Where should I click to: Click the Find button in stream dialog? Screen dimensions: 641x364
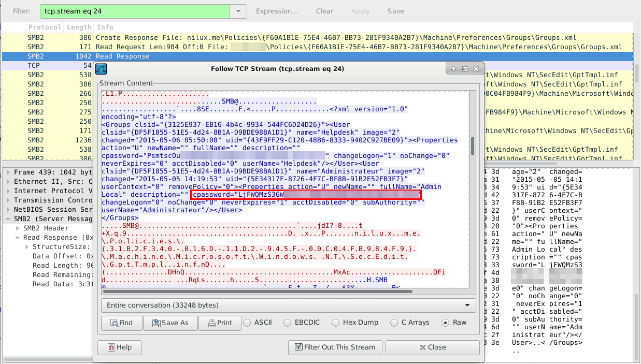[x=121, y=323]
